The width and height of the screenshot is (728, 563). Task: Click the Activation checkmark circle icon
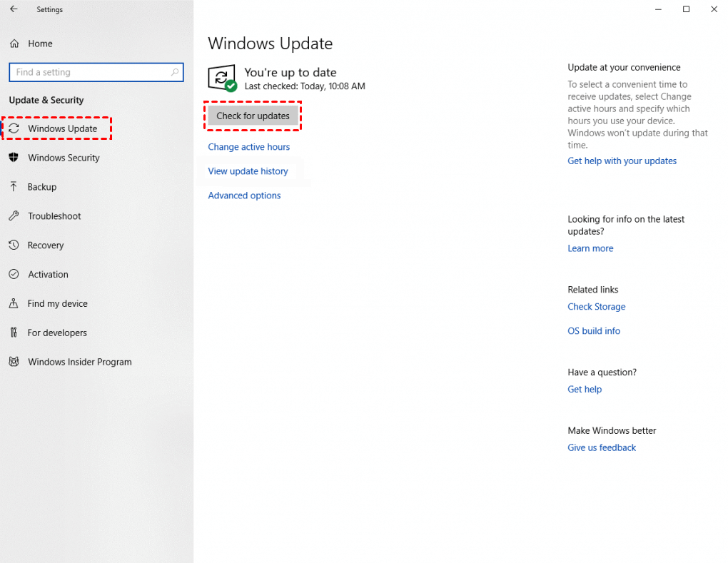tap(14, 275)
